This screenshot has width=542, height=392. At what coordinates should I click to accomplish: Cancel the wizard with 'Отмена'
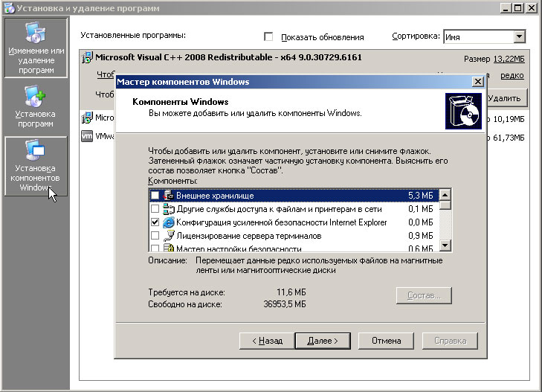pyautogui.click(x=386, y=341)
